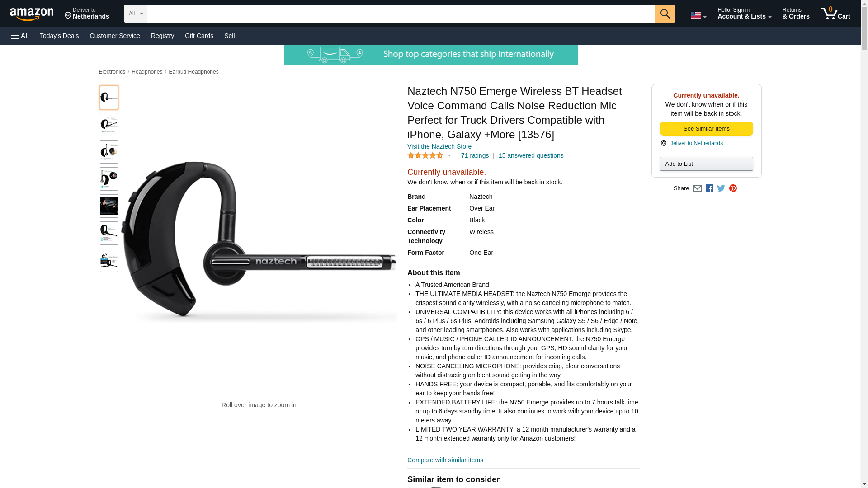Share product on Pinterest
Screen dimensions: 868x488
click(x=733, y=188)
